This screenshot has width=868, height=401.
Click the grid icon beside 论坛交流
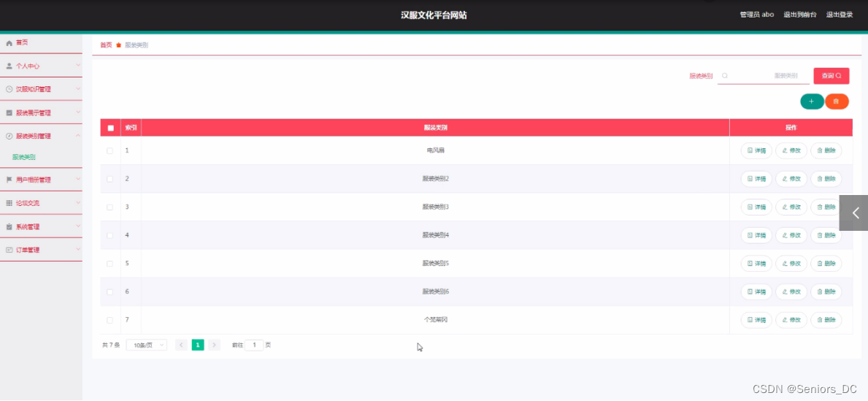tap(9, 203)
